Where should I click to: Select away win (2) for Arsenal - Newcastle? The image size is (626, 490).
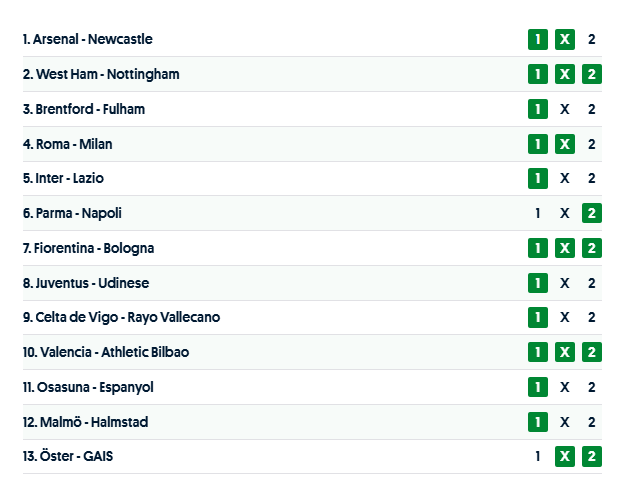[592, 40]
